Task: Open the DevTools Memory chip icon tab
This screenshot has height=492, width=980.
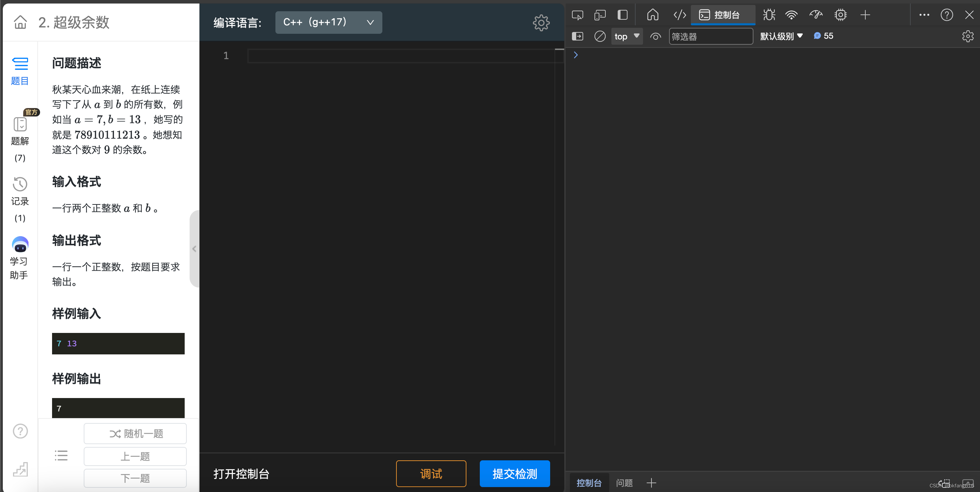Action: [x=840, y=15]
